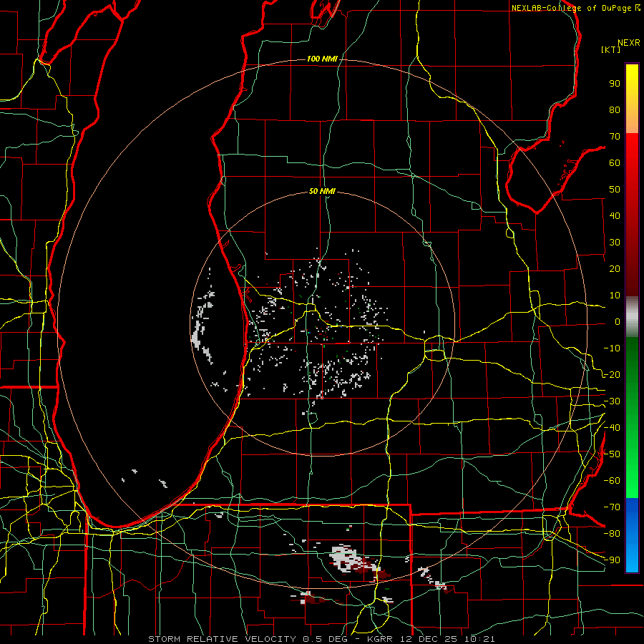Click the positive 10 value on the velocity scale
The width and height of the screenshot is (644, 644).
615,296
